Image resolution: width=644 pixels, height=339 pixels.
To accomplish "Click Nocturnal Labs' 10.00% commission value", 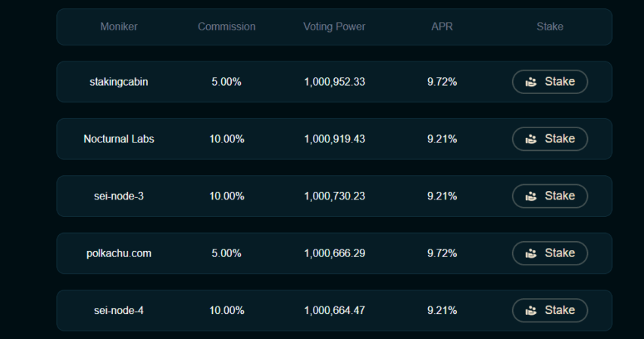I will pos(227,139).
